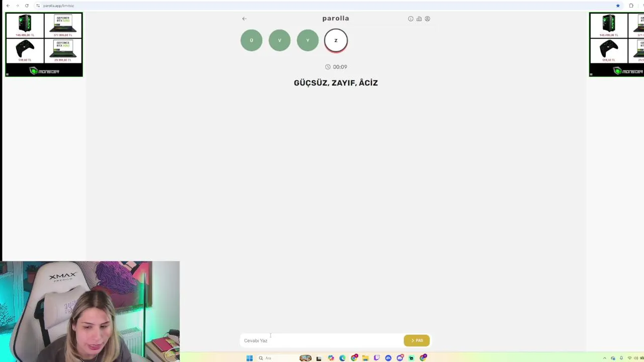Open the game controller ad in right banner
The width and height of the screenshot is (644, 362).
click(609, 50)
